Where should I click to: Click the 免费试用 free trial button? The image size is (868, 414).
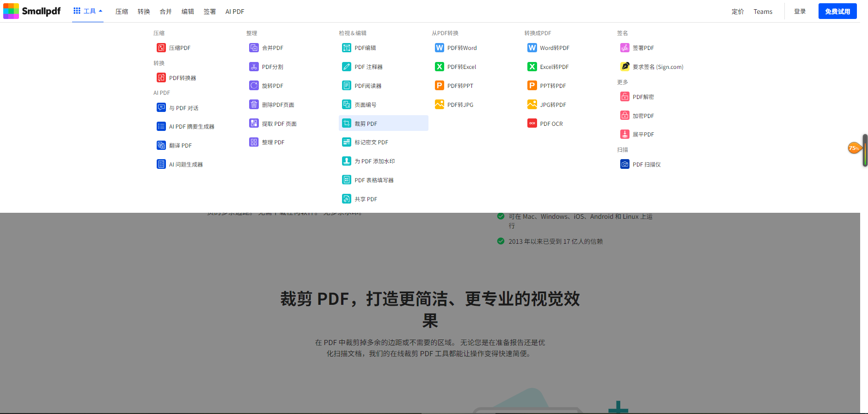(837, 11)
